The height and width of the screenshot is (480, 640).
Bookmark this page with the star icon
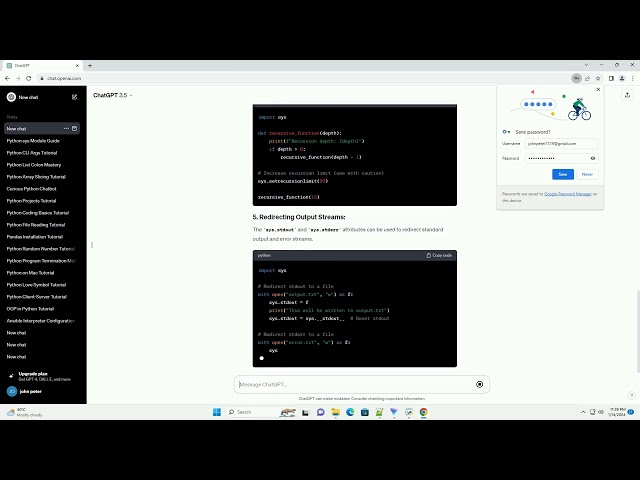click(598, 78)
